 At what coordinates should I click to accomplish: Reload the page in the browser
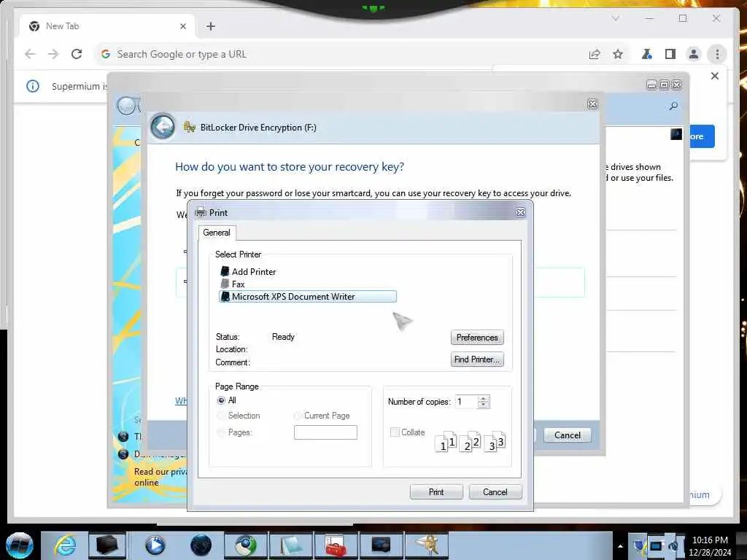click(76, 54)
